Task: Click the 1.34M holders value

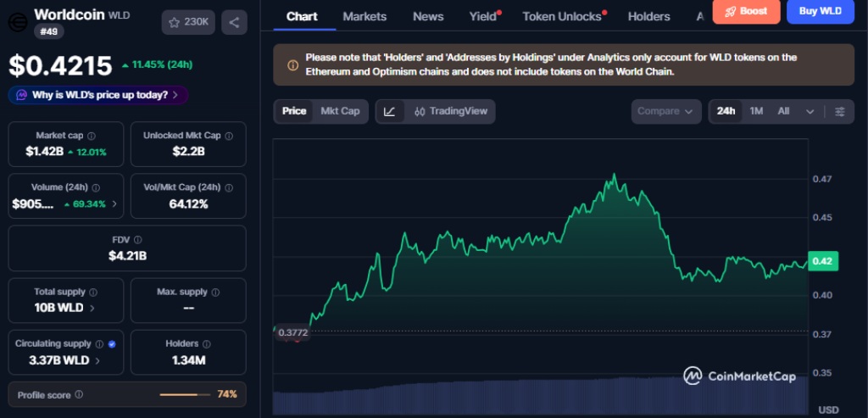Action: tap(188, 360)
